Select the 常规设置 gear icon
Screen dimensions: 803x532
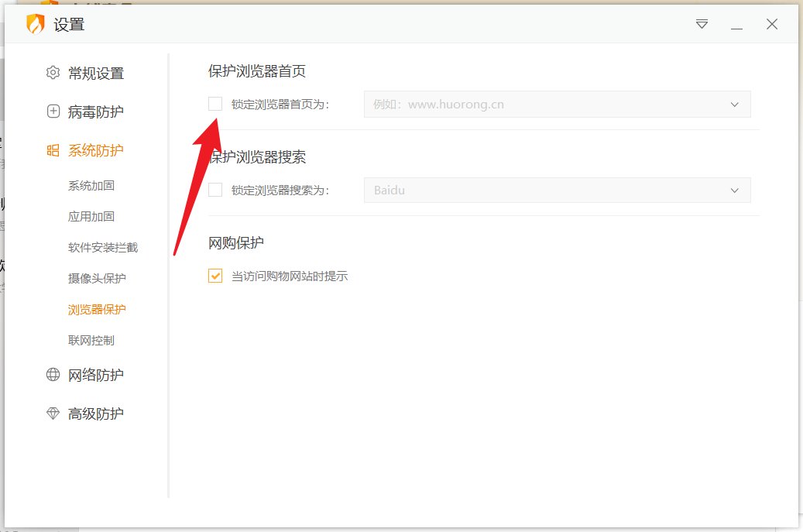(x=52, y=73)
